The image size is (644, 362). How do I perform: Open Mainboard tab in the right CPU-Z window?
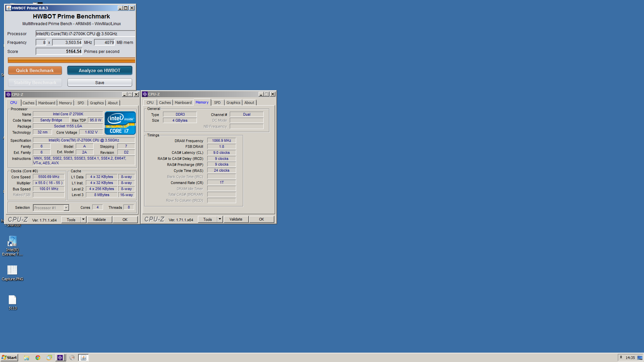tap(183, 103)
